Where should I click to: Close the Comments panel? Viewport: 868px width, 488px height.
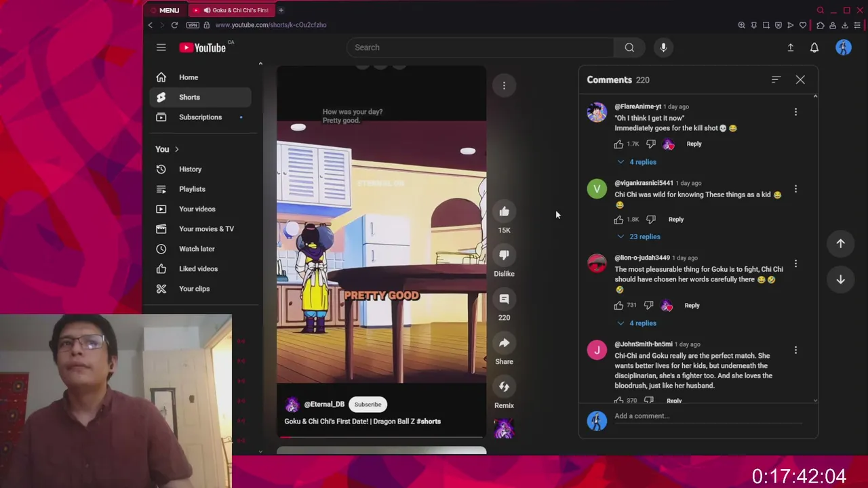[800, 80]
